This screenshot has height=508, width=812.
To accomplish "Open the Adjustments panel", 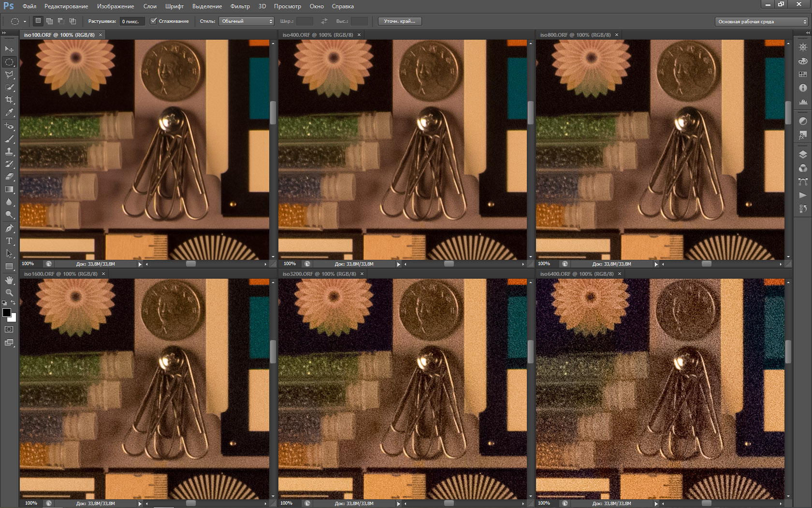I will point(803,121).
